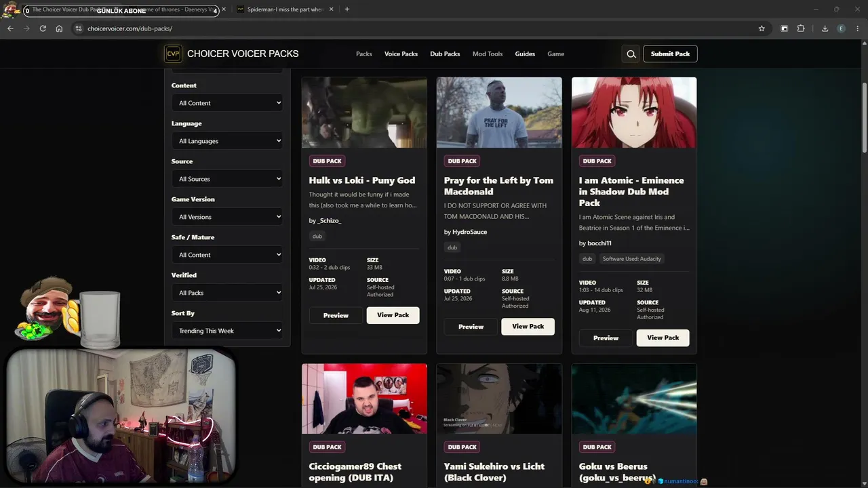Click the Tom Macdonald pack thumbnail

click(499, 113)
